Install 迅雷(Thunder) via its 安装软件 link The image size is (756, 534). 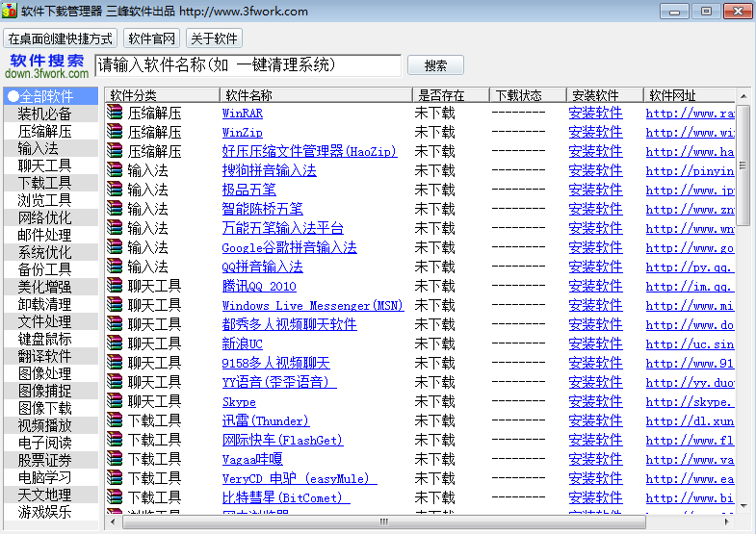click(x=595, y=420)
